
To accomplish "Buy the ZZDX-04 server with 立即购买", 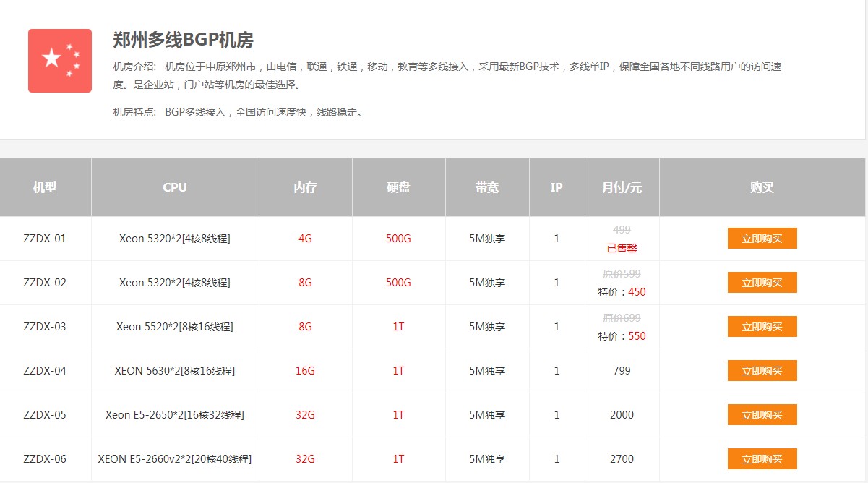I will pyautogui.click(x=762, y=371).
